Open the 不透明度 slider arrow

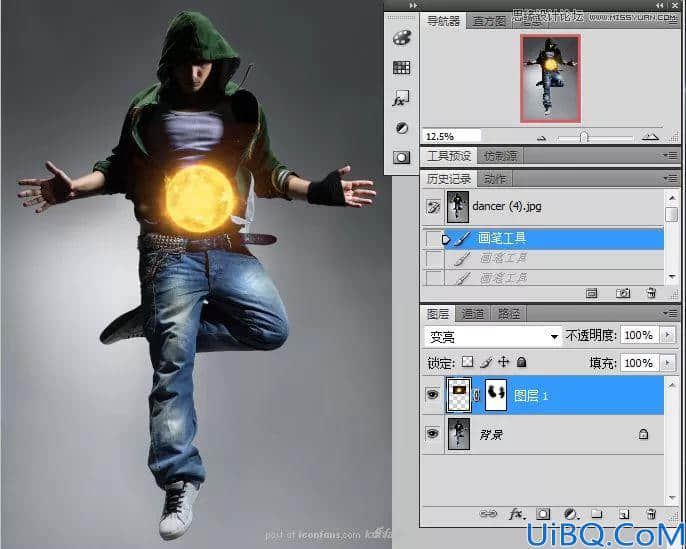668,335
